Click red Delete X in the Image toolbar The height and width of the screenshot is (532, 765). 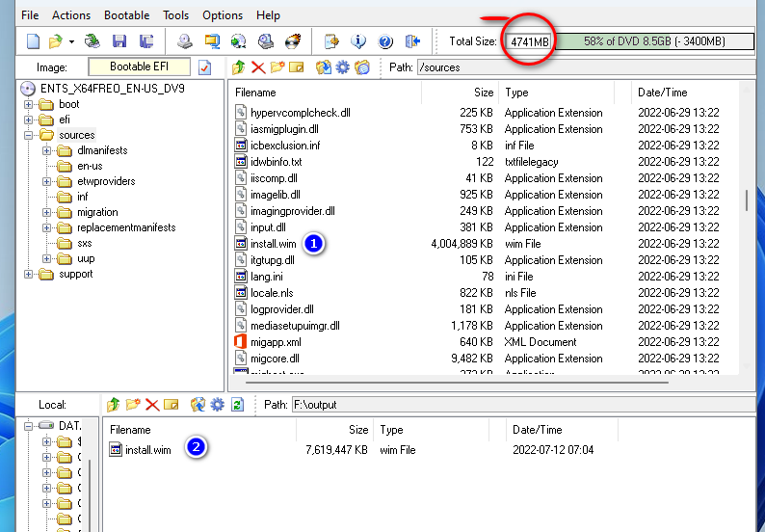pyautogui.click(x=258, y=67)
